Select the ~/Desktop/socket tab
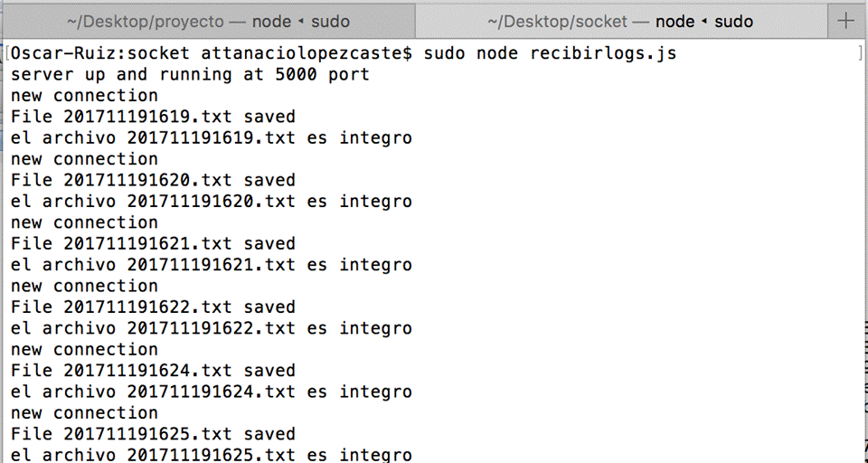Viewport: 868px width, 463px height. (x=619, y=21)
